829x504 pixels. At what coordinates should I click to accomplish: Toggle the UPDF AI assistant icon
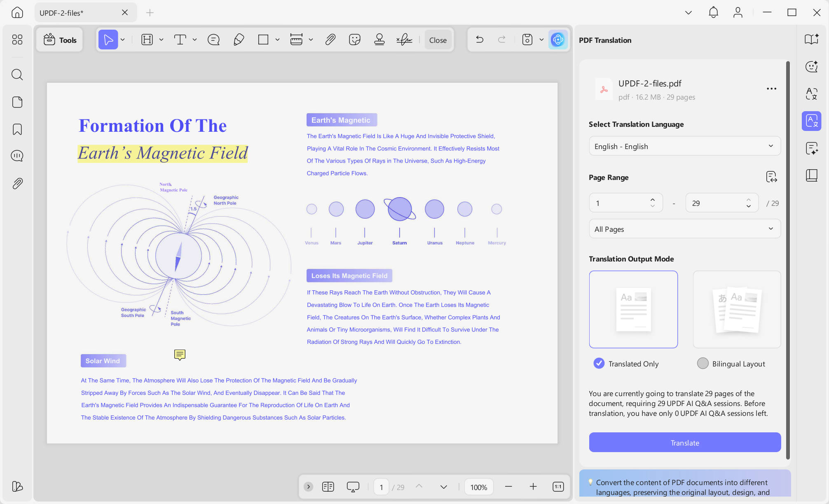pyautogui.click(x=558, y=40)
